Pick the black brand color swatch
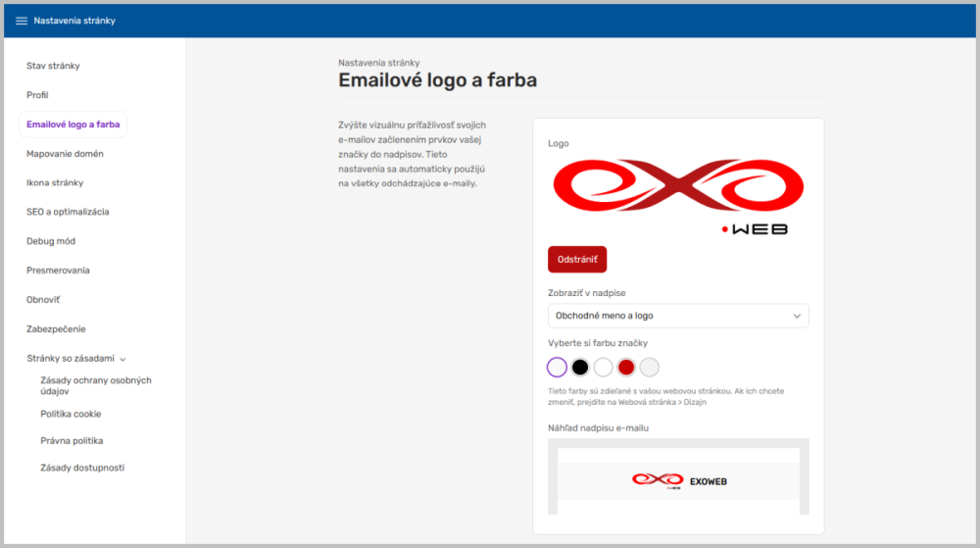This screenshot has height=548, width=980. (580, 368)
